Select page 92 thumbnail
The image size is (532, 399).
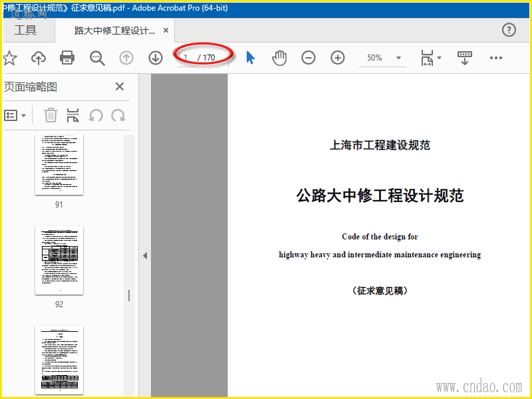click(x=59, y=260)
